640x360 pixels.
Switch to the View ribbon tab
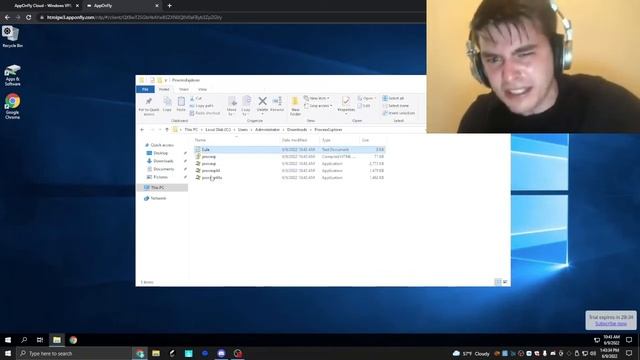pyautogui.click(x=202, y=89)
